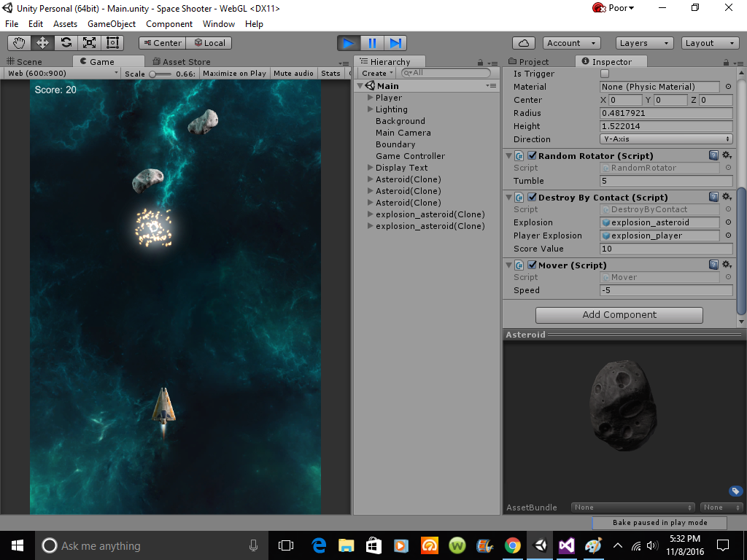Disable the Destroy By Contact script
This screenshot has height=560, width=747.
[x=532, y=198]
